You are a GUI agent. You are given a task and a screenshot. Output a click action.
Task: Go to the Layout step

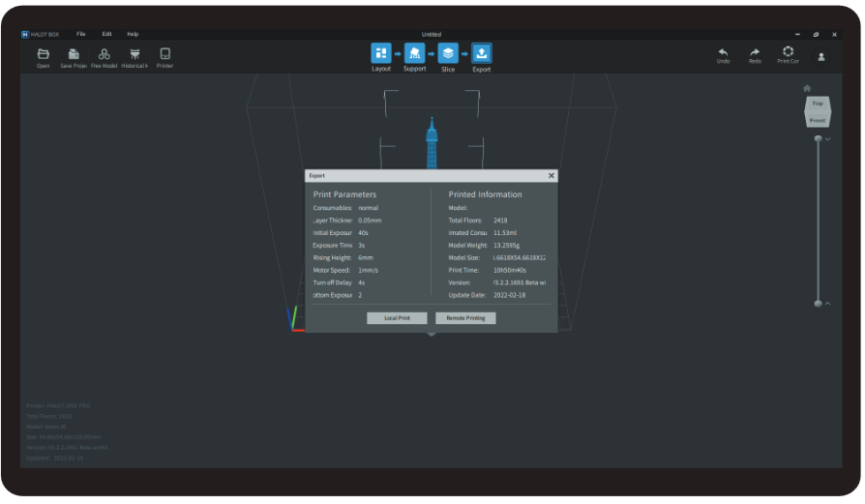point(381,53)
